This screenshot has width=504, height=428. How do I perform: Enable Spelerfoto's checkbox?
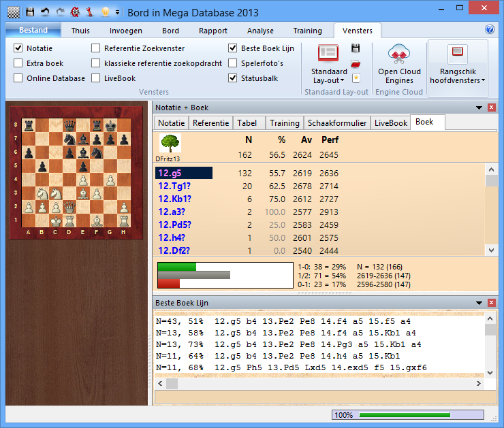tap(233, 63)
